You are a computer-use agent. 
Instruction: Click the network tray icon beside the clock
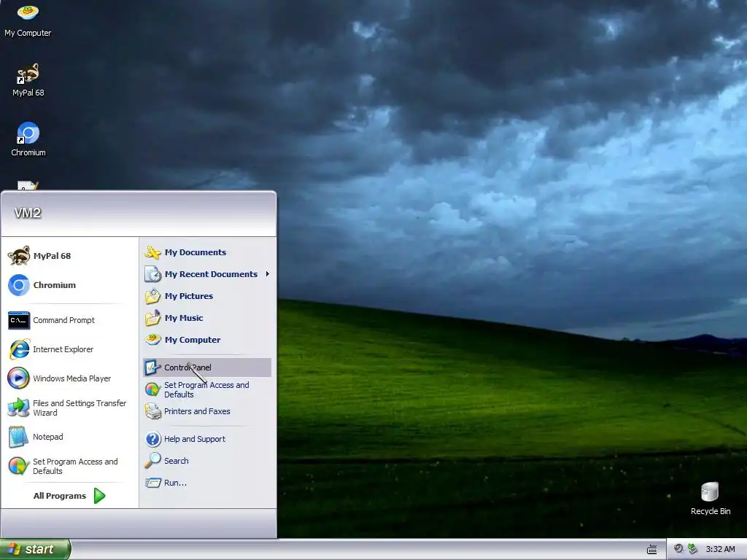[693, 549]
